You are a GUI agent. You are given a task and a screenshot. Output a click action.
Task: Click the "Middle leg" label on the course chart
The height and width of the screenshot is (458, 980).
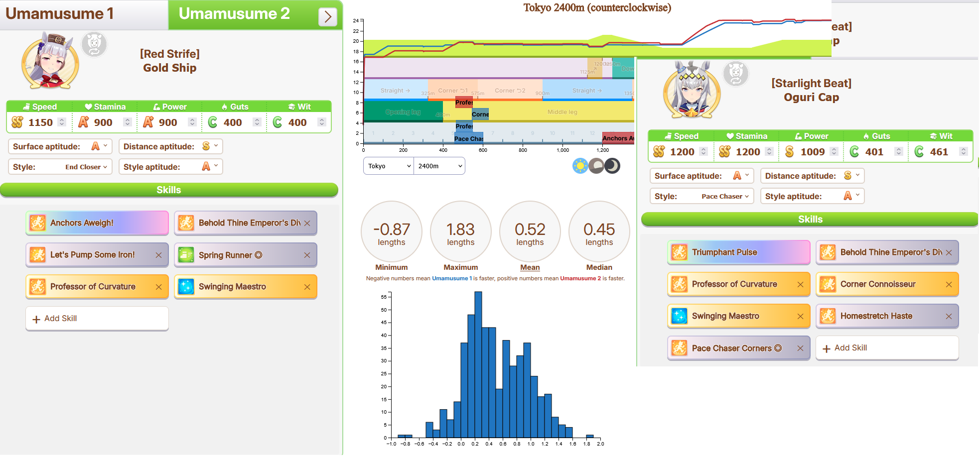pos(562,112)
